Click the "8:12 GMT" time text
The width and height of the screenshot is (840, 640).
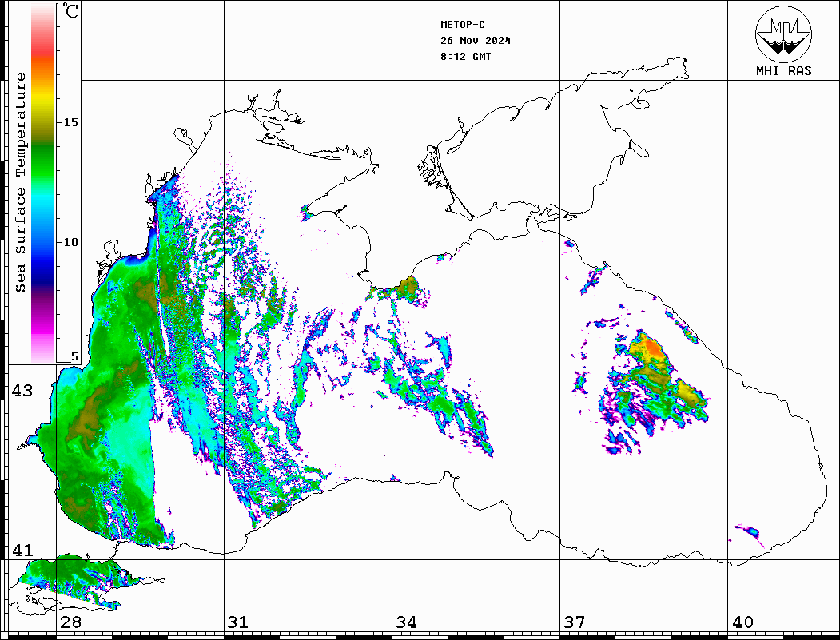pos(466,56)
